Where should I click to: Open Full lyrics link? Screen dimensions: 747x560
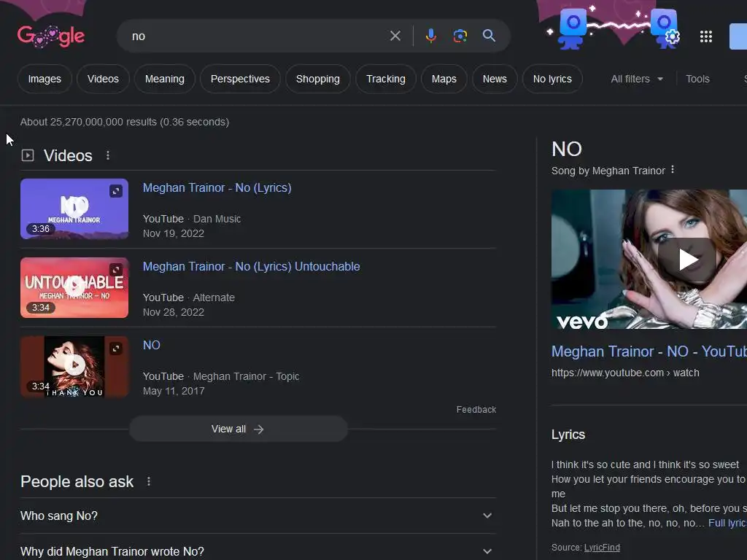(x=727, y=523)
